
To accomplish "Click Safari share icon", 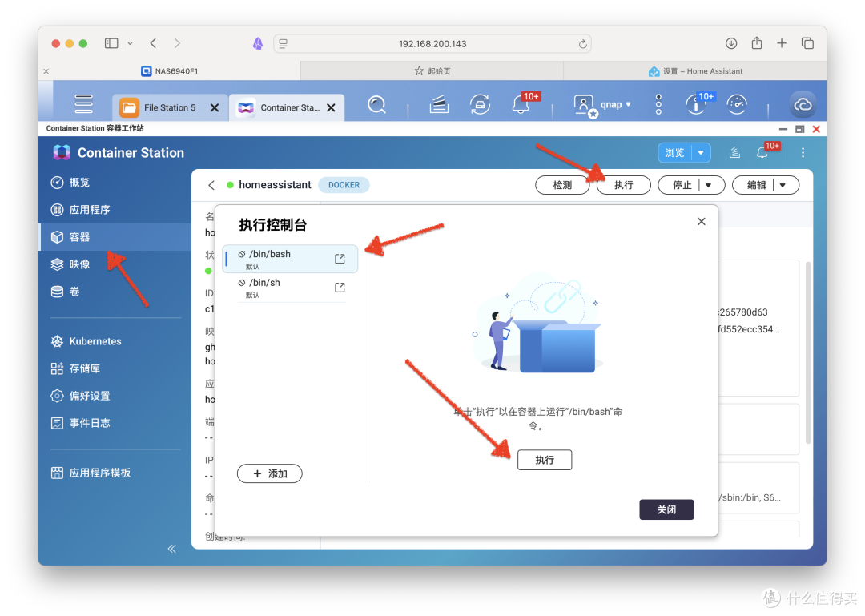I will (x=757, y=42).
